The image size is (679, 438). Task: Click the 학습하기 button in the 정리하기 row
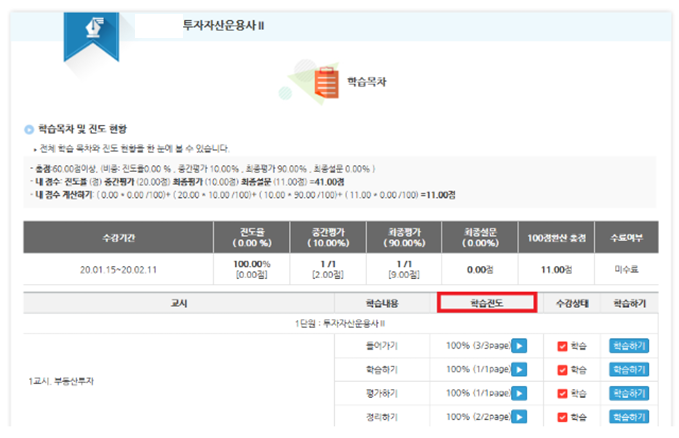tap(627, 417)
